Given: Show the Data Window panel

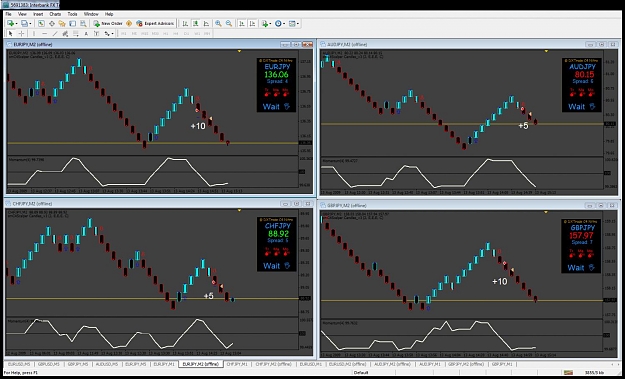Looking at the screenshot, I should [52, 24].
